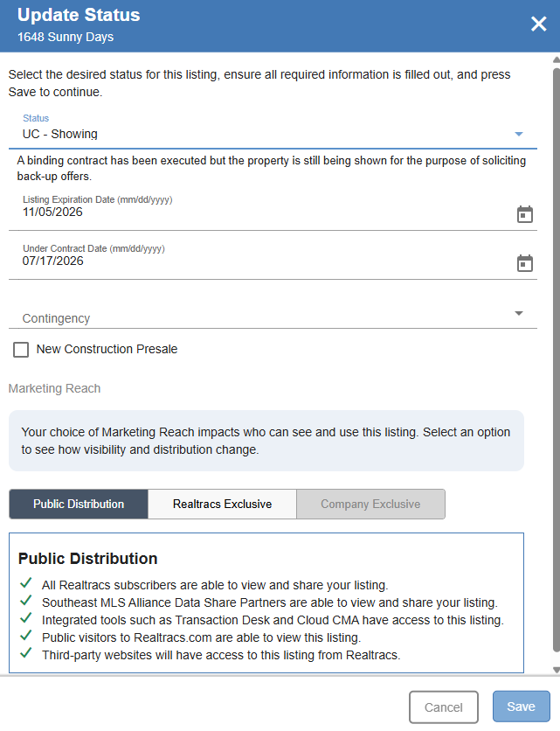
Task: Select the Public Distribution tab
Action: point(79,504)
